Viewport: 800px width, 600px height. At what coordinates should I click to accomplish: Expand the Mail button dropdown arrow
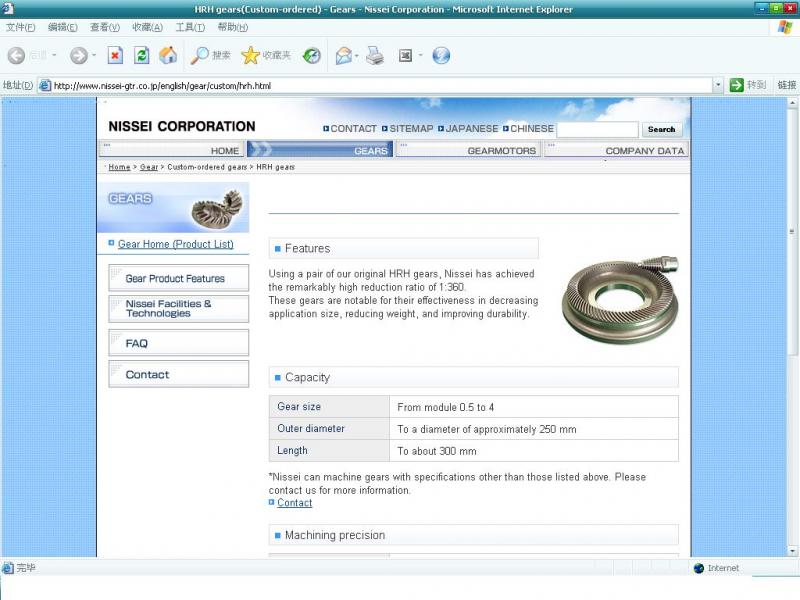click(357, 55)
